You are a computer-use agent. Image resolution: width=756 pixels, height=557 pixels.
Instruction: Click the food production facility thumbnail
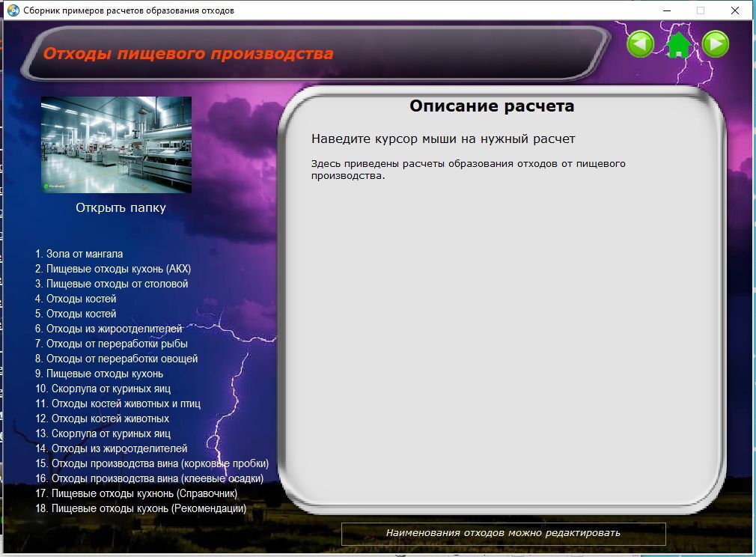116,144
